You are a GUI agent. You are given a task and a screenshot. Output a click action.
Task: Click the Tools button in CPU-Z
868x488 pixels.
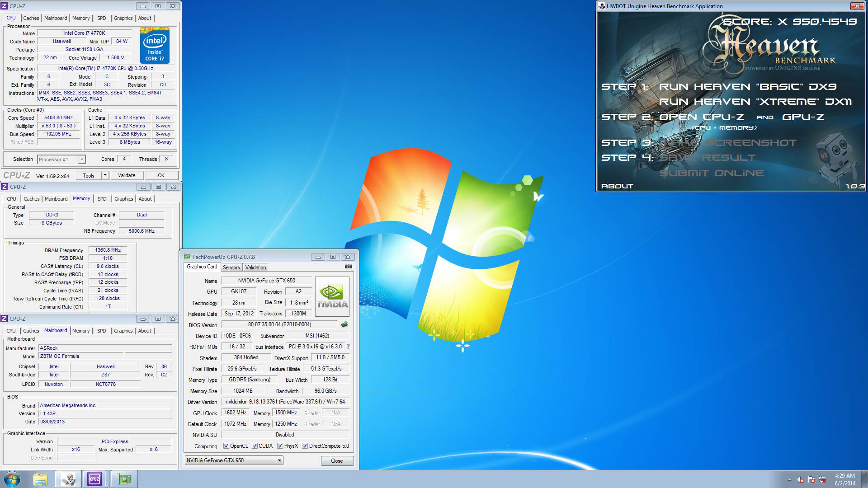tap(89, 175)
